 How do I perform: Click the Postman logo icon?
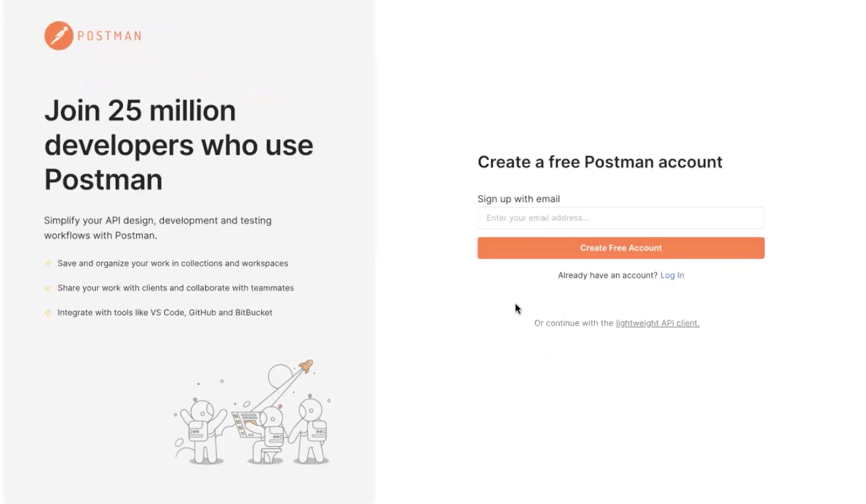(59, 35)
